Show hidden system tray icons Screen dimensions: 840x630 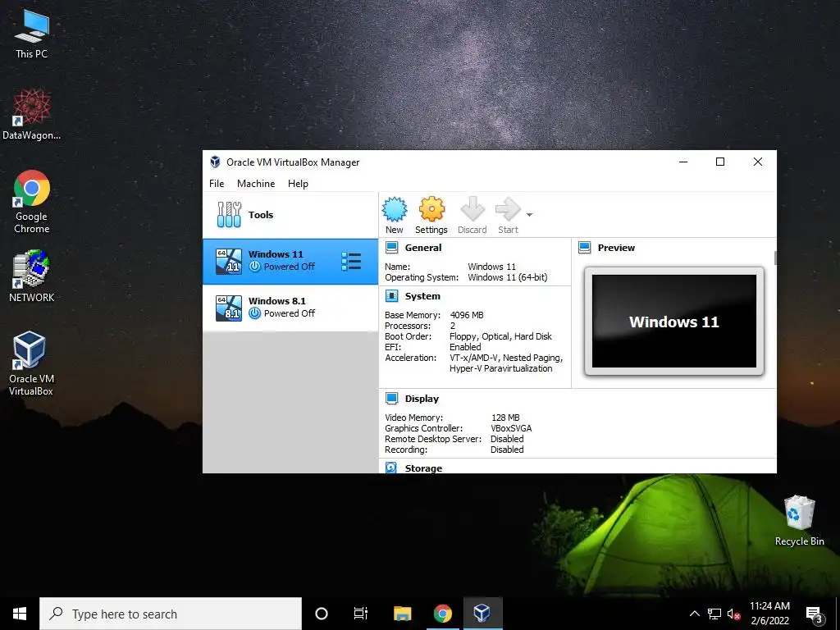tap(694, 614)
